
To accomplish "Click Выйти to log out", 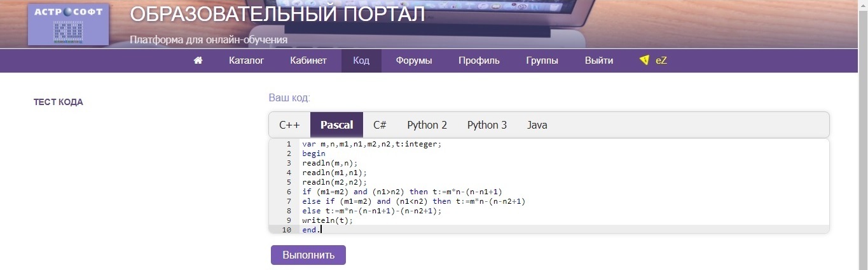I will [599, 60].
